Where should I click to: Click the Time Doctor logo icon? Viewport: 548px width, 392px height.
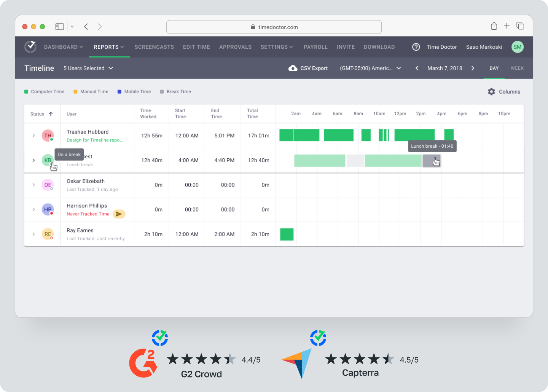point(30,47)
